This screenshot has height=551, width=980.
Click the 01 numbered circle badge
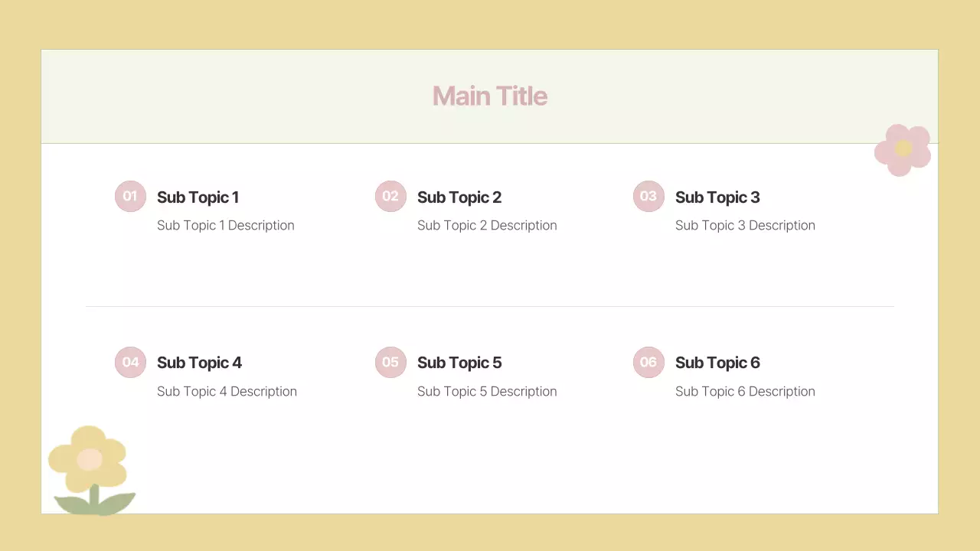[130, 196]
